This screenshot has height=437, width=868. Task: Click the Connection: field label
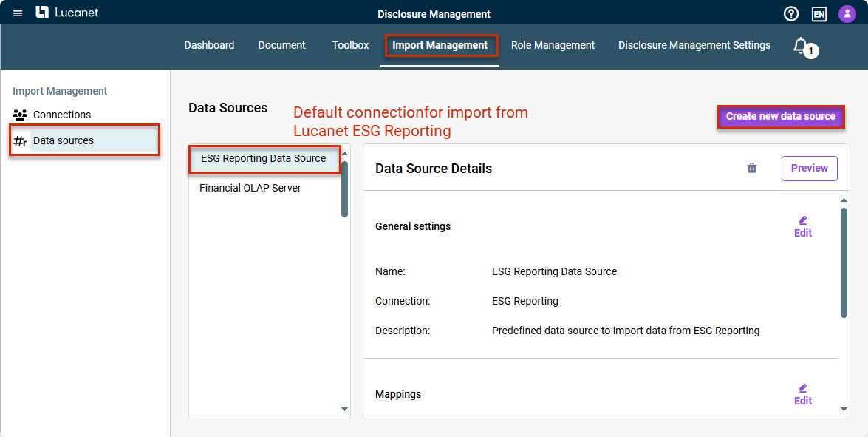[403, 302]
